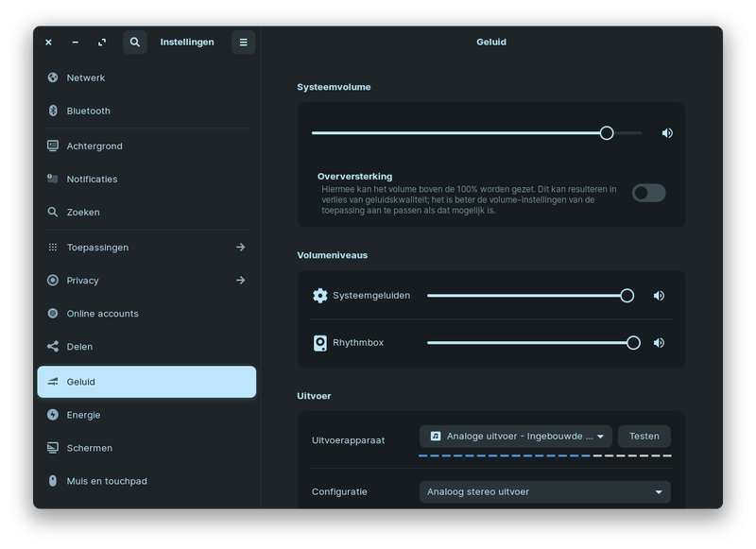Click the Geluid row in the sidebar
The width and height of the screenshot is (756, 549).
pos(146,382)
